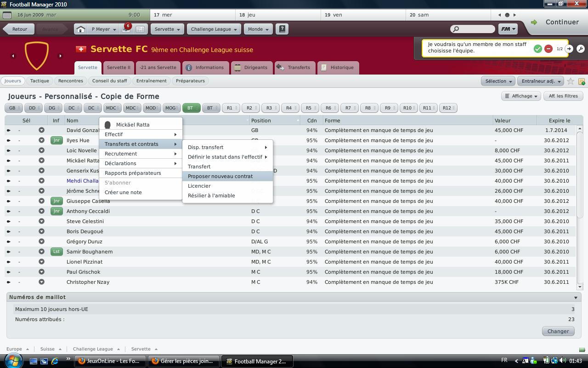
Task: Open the Affichage dropdown
Action: pyautogui.click(x=521, y=96)
